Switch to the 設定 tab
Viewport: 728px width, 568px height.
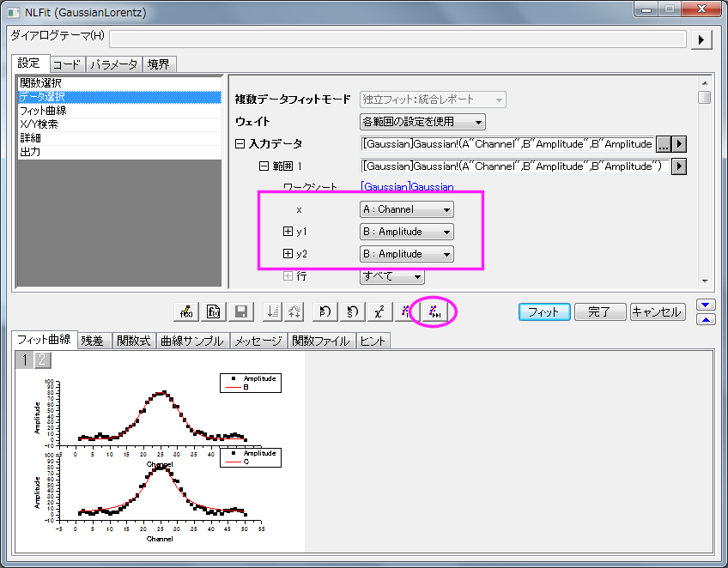[x=29, y=63]
